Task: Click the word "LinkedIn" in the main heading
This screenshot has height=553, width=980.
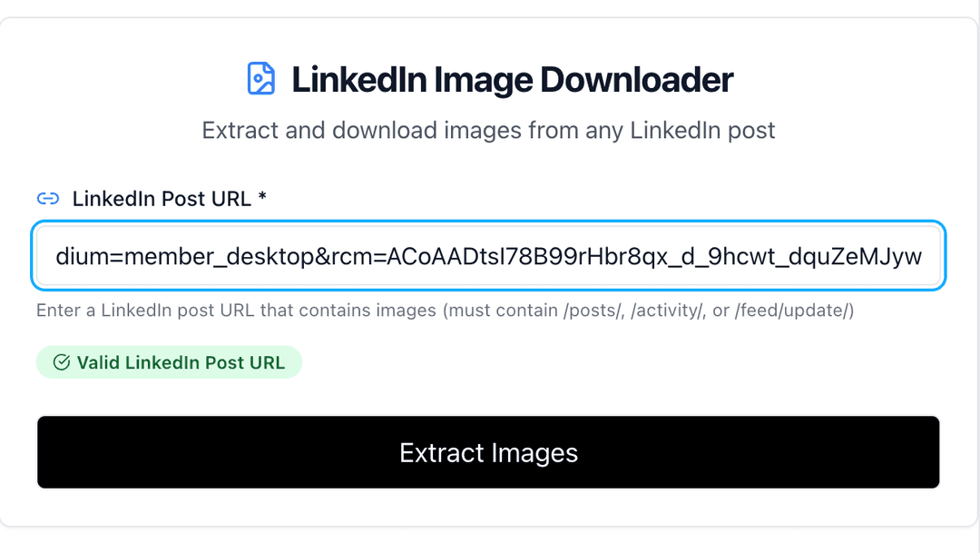Action: click(359, 80)
